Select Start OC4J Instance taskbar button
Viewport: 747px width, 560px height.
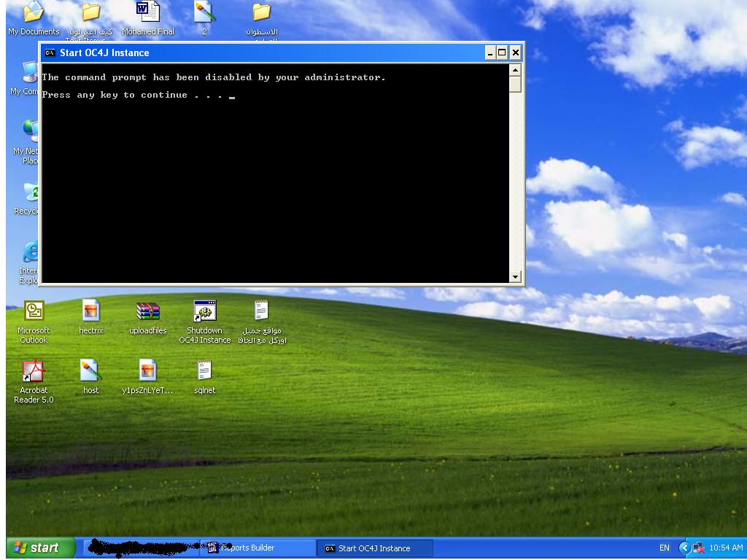(x=375, y=548)
